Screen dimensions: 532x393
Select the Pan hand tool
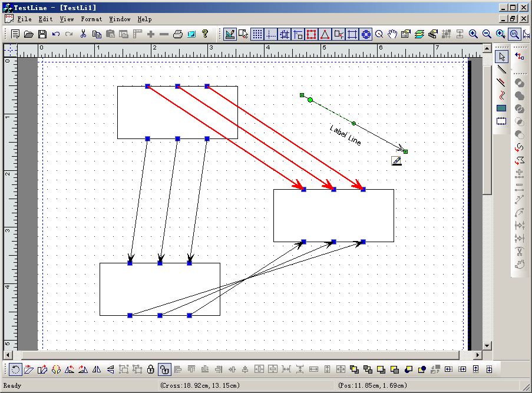pyautogui.click(x=392, y=34)
